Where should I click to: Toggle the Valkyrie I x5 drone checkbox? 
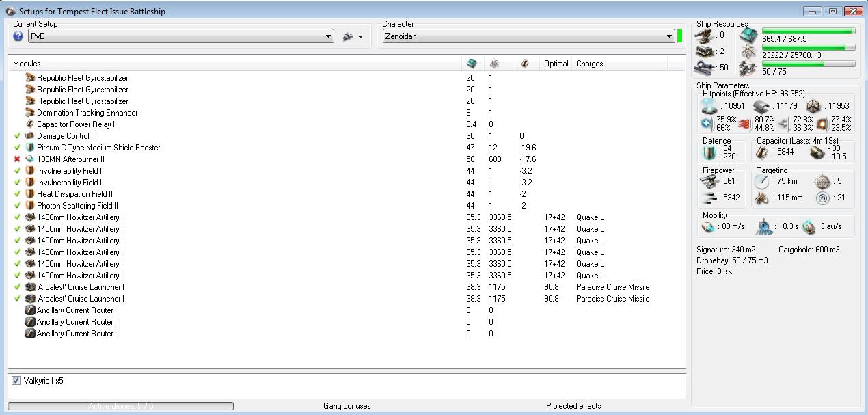pos(16,381)
